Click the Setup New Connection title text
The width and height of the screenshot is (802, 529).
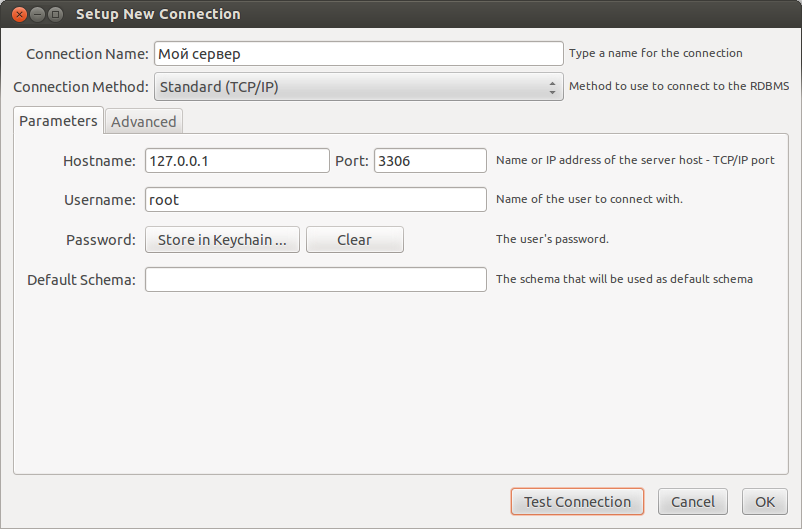[158, 14]
